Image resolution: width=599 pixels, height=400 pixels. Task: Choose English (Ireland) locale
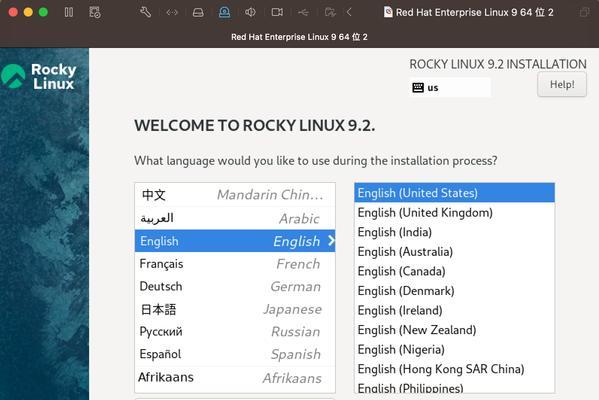tap(455, 311)
